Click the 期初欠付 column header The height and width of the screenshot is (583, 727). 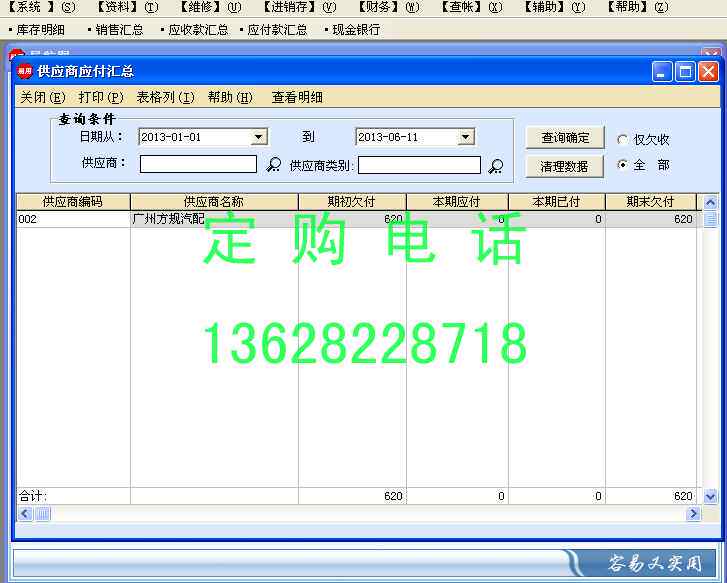click(352, 202)
